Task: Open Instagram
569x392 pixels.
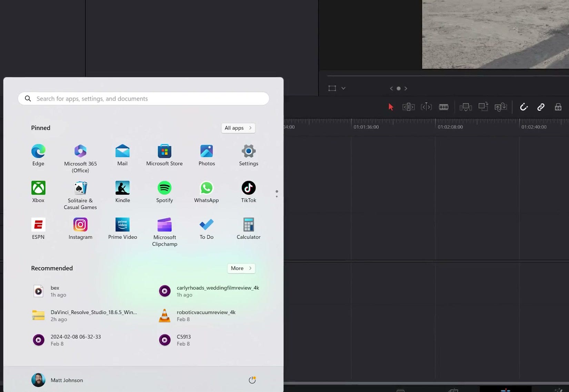Action: pyautogui.click(x=80, y=229)
